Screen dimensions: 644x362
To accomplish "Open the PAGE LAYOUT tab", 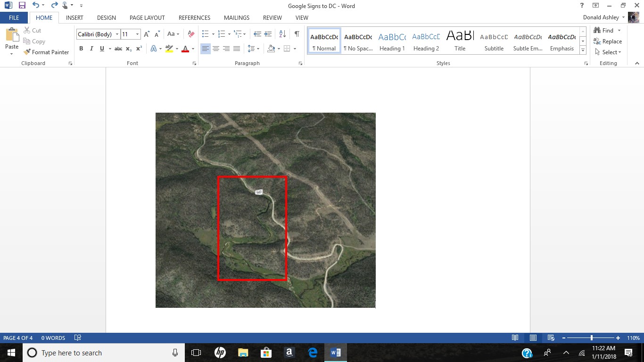I will point(147,18).
